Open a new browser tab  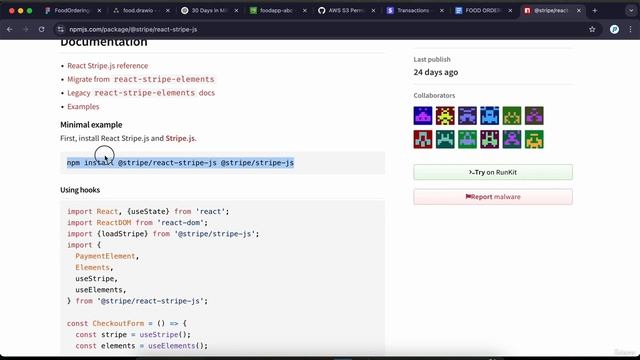595,11
